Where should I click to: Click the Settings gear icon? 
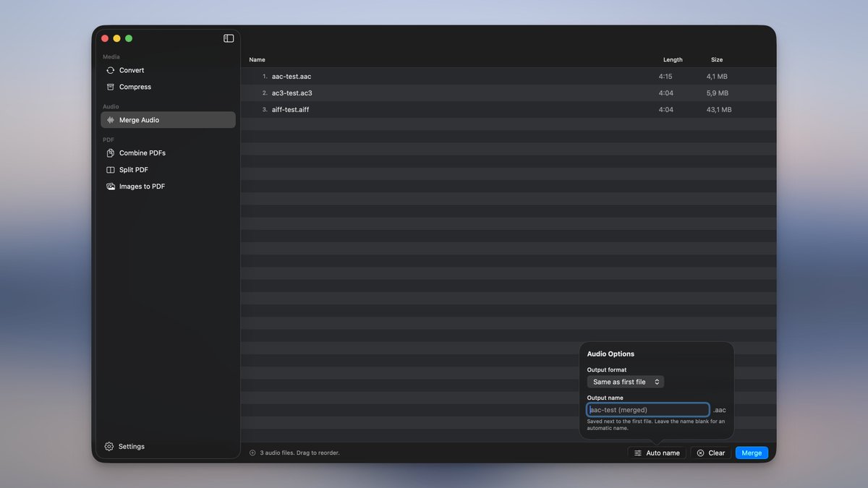pos(109,447)
